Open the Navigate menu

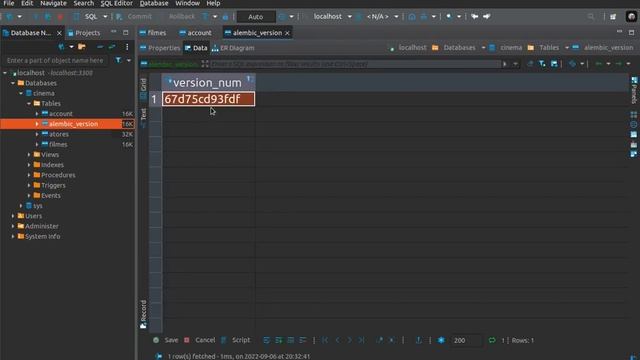53,3
